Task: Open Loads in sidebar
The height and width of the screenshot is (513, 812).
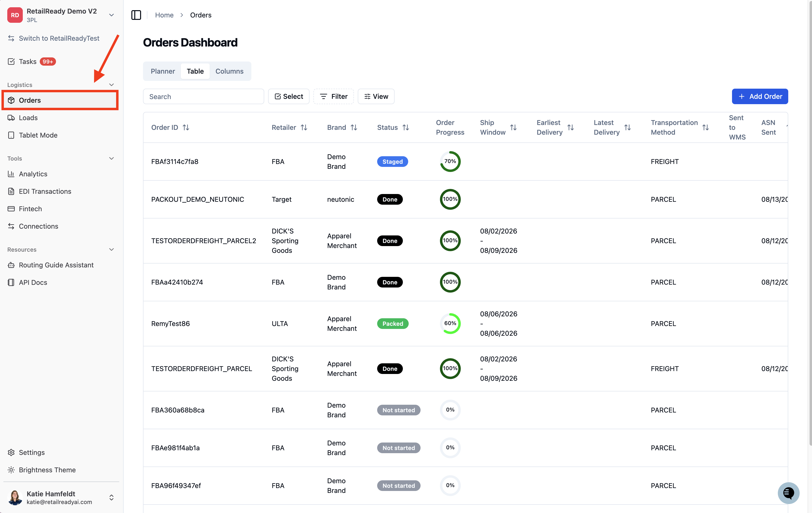Action: pos(60,118)
